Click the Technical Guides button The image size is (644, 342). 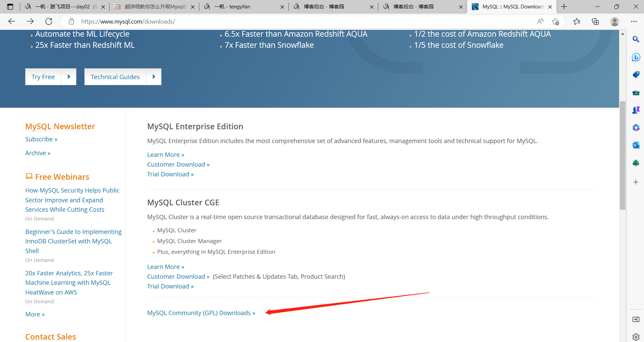(115, 77)
